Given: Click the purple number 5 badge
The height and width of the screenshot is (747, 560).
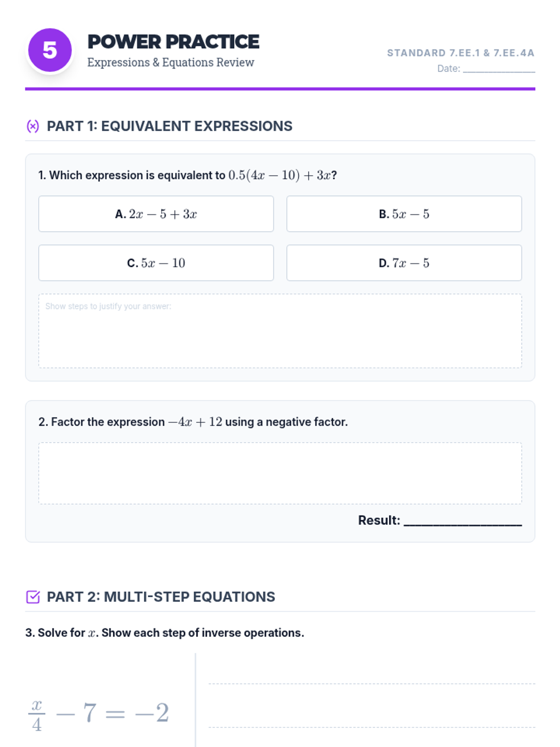Looking at the screenshot, I should [x=50, y=50].
